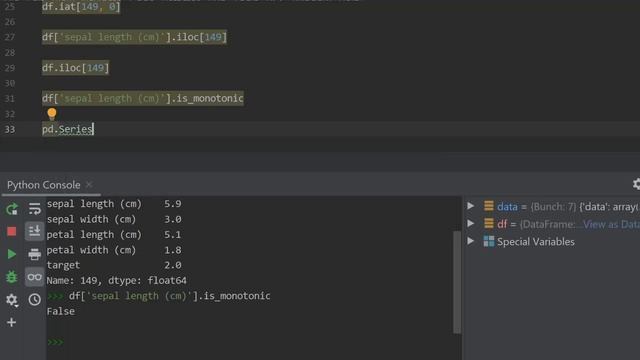Select the Python Console tab
640x360 pixels.
[x=44, y=185]
